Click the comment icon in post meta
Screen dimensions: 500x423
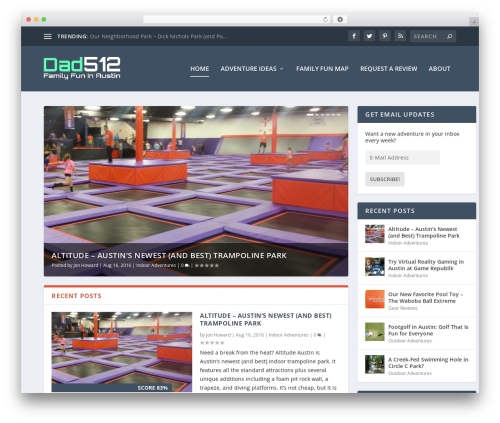[319, 335]
